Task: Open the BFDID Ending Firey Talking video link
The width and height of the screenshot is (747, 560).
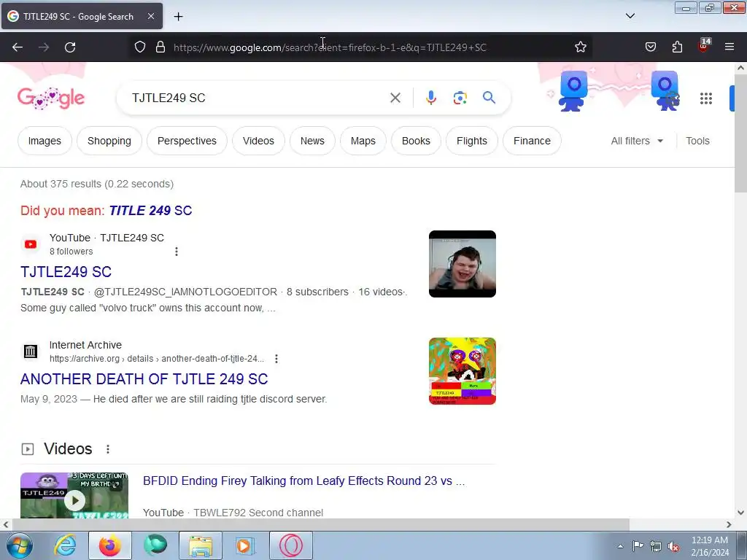Action: (304, 481)
